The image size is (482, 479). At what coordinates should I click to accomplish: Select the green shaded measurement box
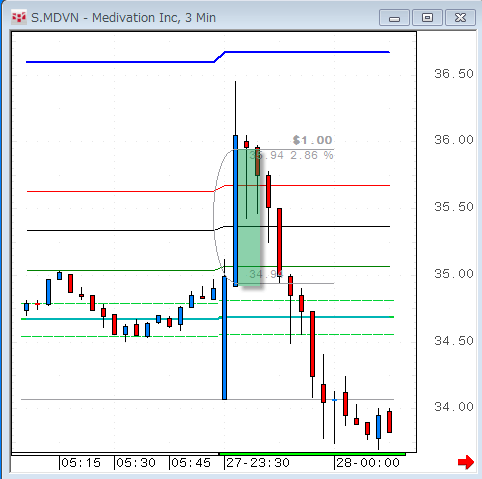249,217
